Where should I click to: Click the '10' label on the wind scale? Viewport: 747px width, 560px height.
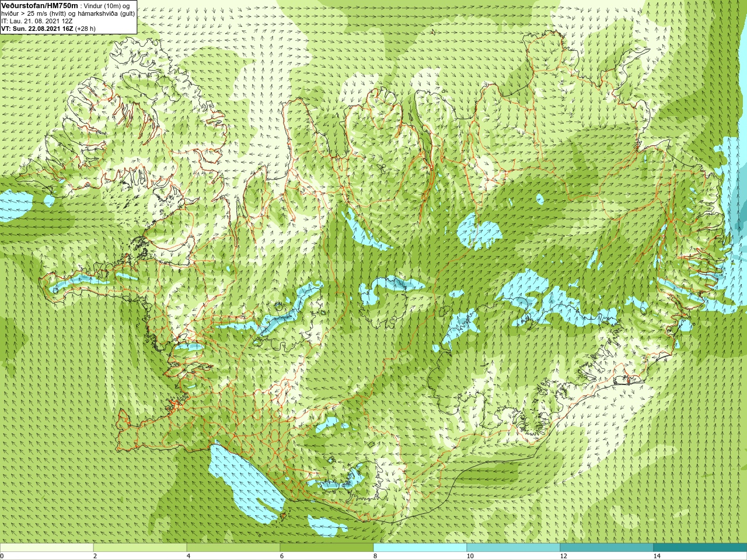click(x=470, y=556)
